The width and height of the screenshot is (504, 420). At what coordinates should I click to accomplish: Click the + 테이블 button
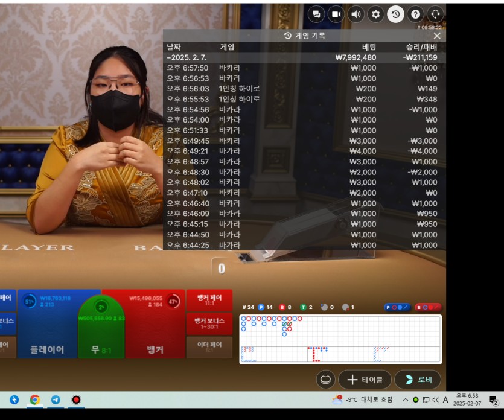point(365,380)
